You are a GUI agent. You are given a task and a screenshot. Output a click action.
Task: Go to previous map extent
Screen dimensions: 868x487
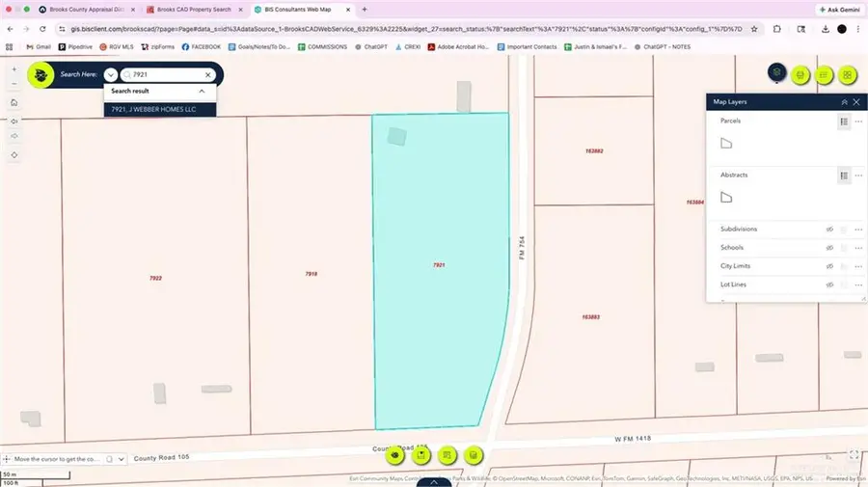pos(14,121)
